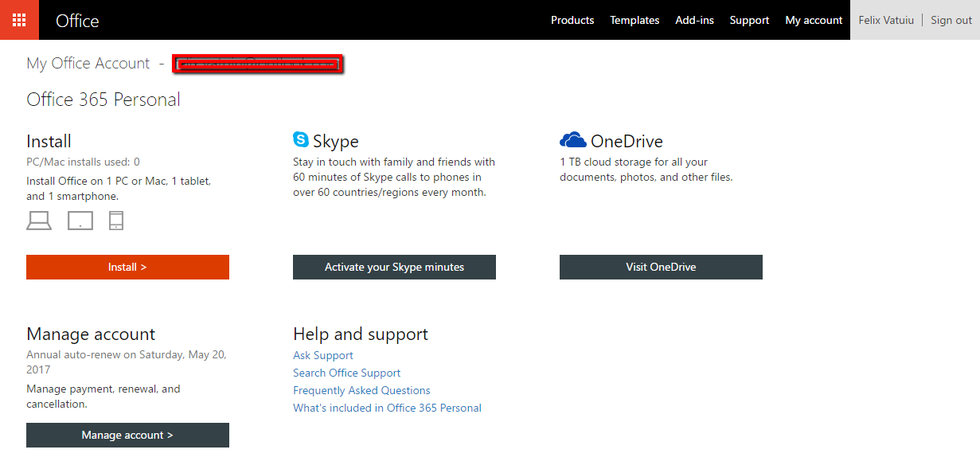Click the laptop PC device icon
Image resolution: width=980 pixels, height=469 pixels.
pos(39,221)
